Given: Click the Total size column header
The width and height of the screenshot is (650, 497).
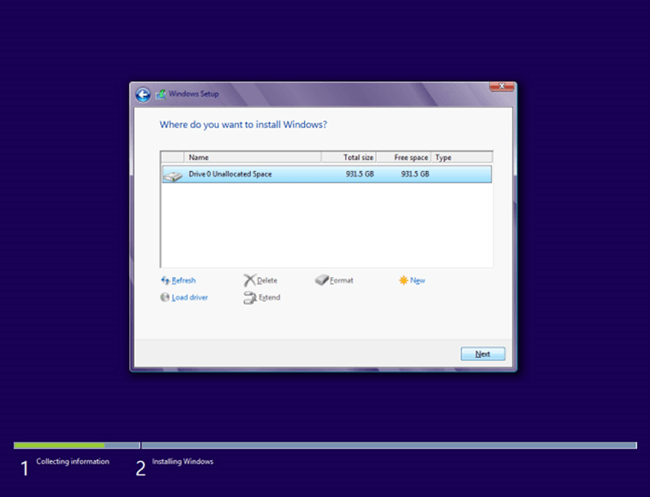Looking at the screenshot, I should [x=349, y=158].
